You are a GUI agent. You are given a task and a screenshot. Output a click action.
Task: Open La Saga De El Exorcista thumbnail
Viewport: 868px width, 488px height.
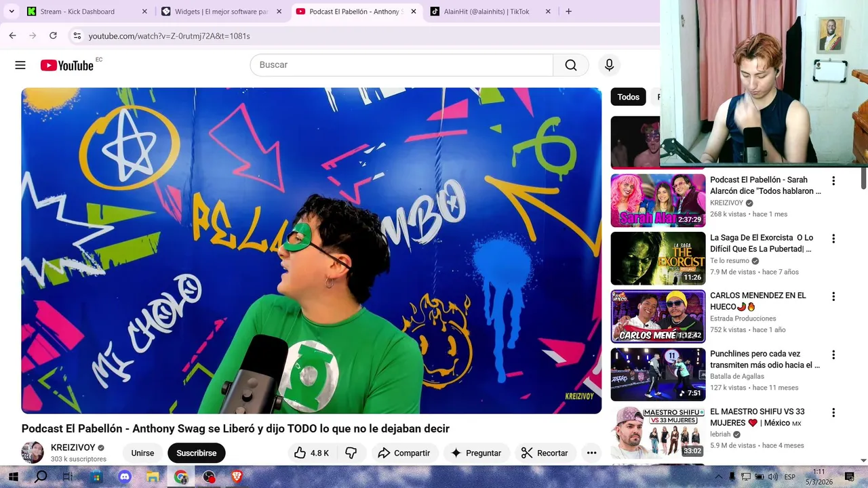pos(658,258)
